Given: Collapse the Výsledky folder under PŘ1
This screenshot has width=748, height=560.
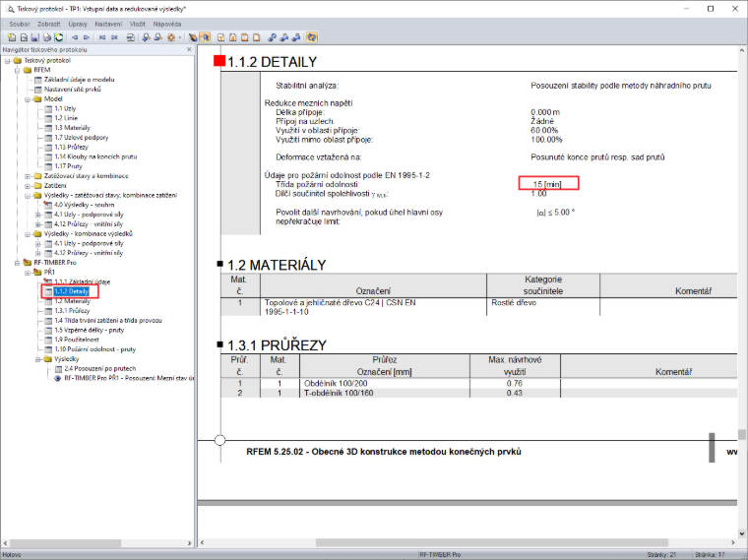Looking at the screenshot, I should [x=37, y=359].
